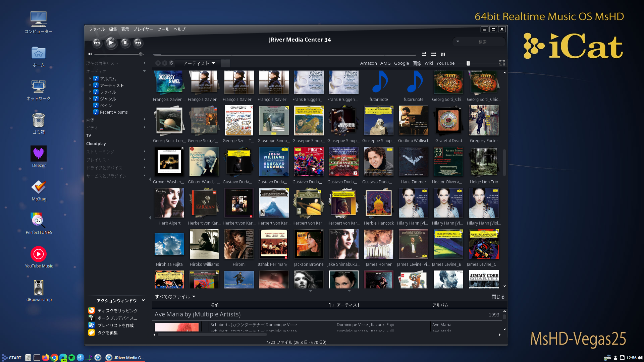Image resolution: width=644 pixels, height=362 pixels.
Task: Click the Stop playback button
Action: click(125, 43)
